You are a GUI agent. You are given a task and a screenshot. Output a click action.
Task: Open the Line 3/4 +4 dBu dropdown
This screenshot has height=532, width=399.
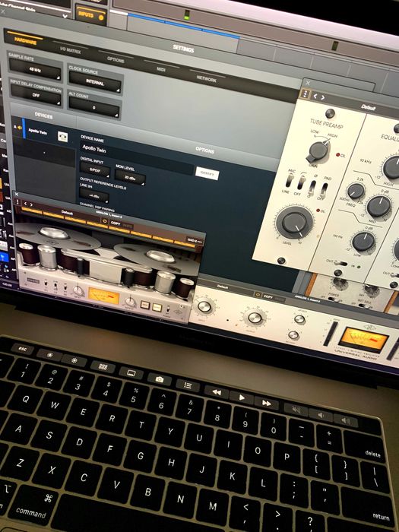point(94,196)
